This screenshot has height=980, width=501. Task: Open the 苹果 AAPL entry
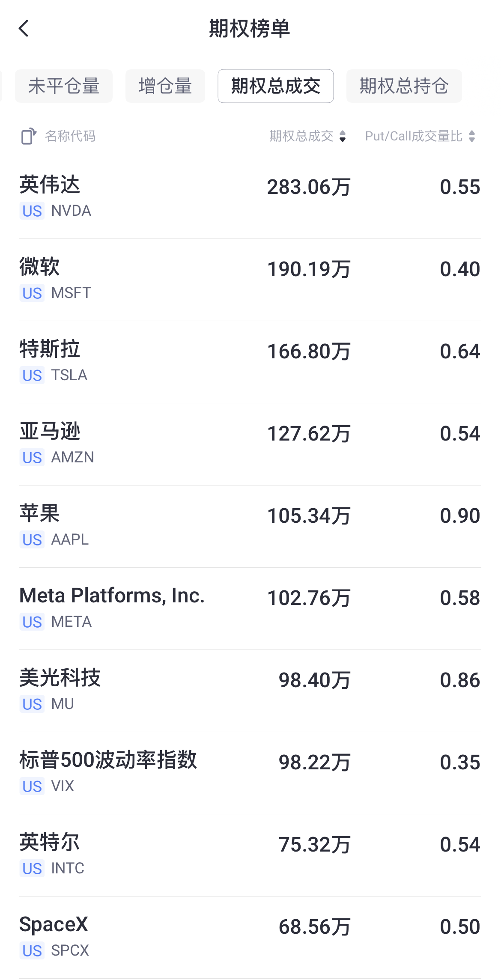250,527
